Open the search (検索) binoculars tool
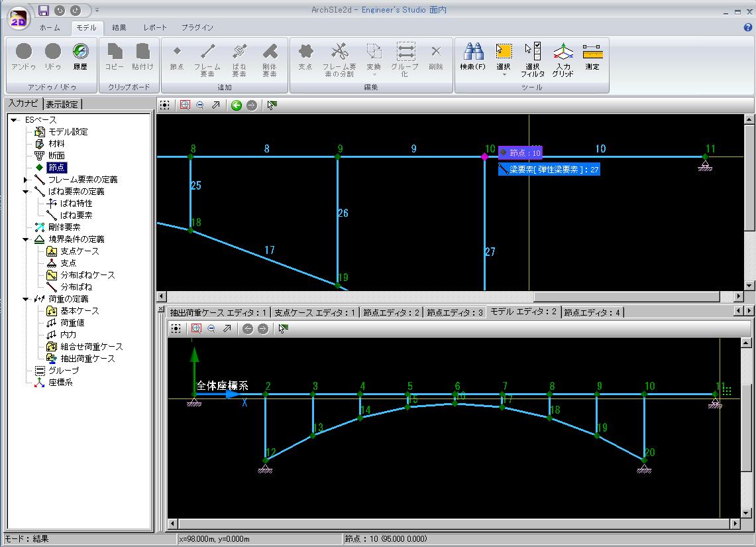The height and width of the screenshot is (547, 756). point(473,57)
